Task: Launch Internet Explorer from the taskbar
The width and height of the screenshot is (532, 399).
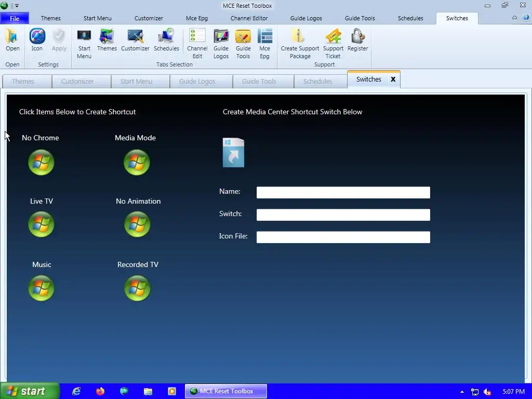Action: click(76, 391)
